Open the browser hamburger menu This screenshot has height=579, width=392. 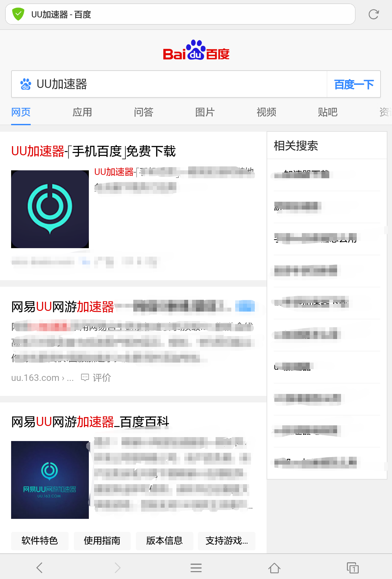pyautogui.click(x=196, y=568)
